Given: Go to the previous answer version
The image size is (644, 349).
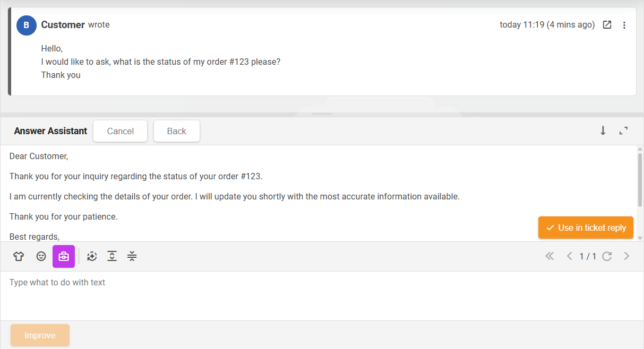Looking at the screenshot, I should [x=569, y=257].
